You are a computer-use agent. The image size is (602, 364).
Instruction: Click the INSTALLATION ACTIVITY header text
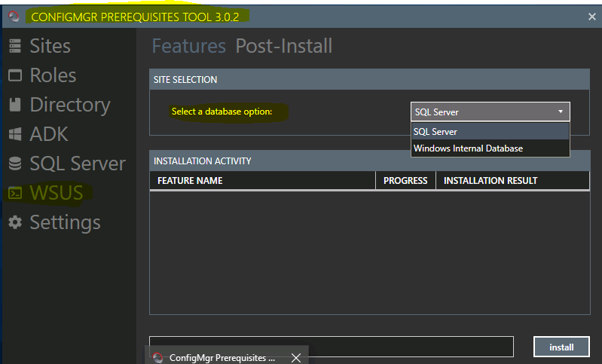(203, 161)
